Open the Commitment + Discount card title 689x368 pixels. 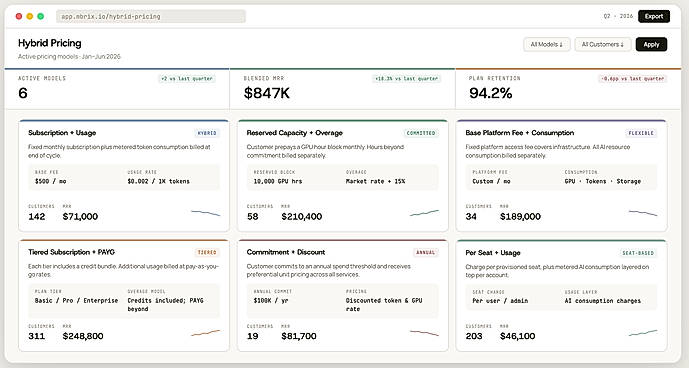point(286,252)
